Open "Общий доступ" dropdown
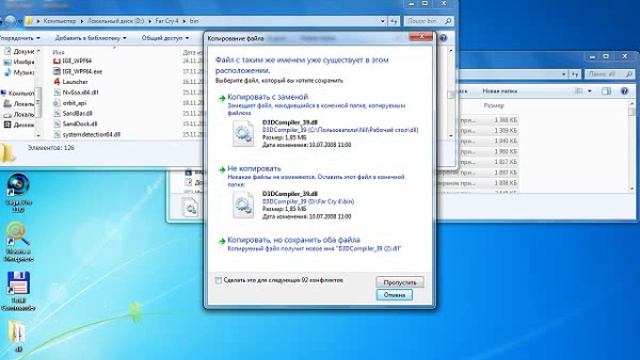This screenshot has height=360, width=640. pos(165,38)
